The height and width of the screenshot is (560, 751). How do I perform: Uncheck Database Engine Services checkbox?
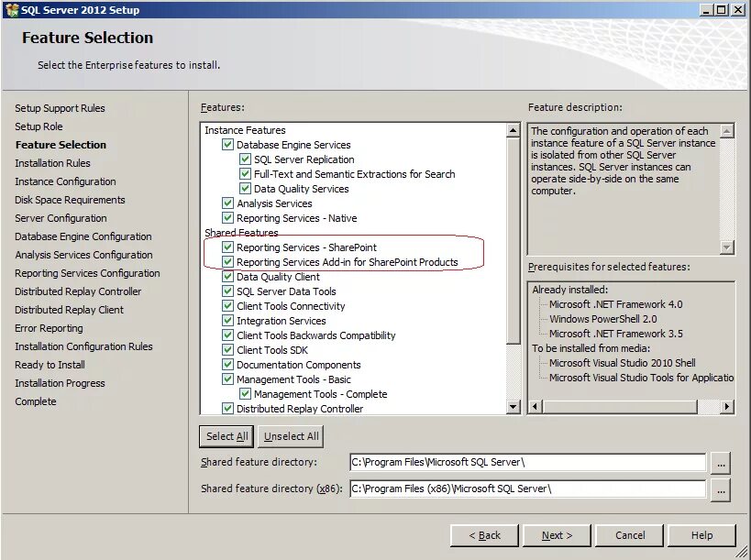(227, 145)
